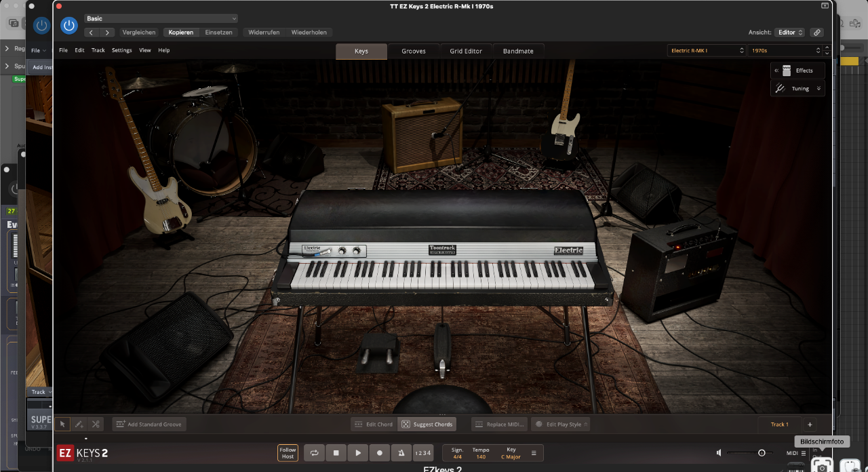This screenshot has width=868, height=472.
Task: Expand the Tuning panel
Action: [x=797, y=88]
